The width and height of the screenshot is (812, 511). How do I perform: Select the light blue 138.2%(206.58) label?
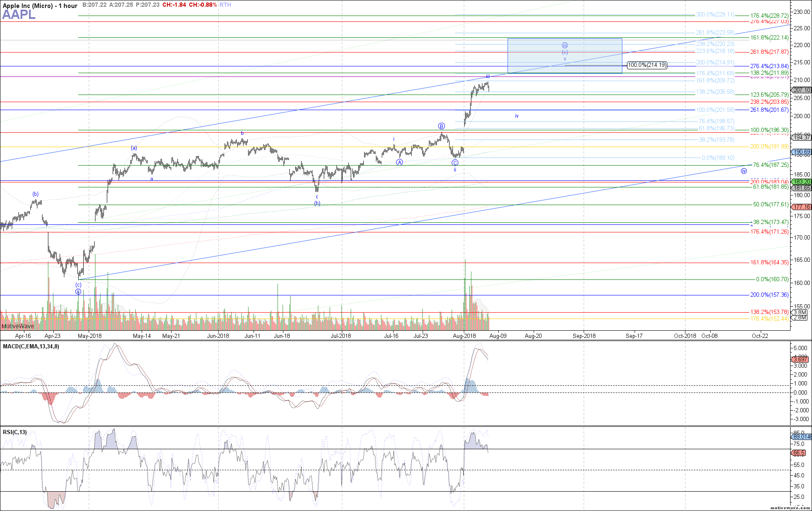[x=715, y=92]
